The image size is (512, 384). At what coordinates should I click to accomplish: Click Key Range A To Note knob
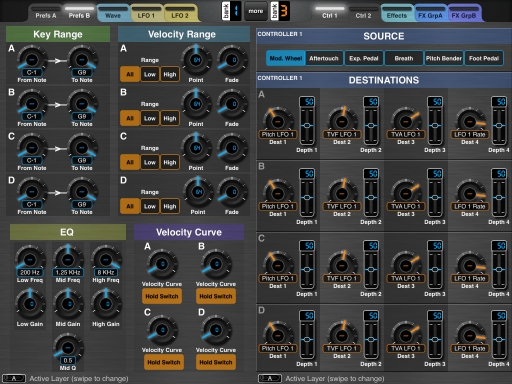pyautogui.click(x=82, y=60)
